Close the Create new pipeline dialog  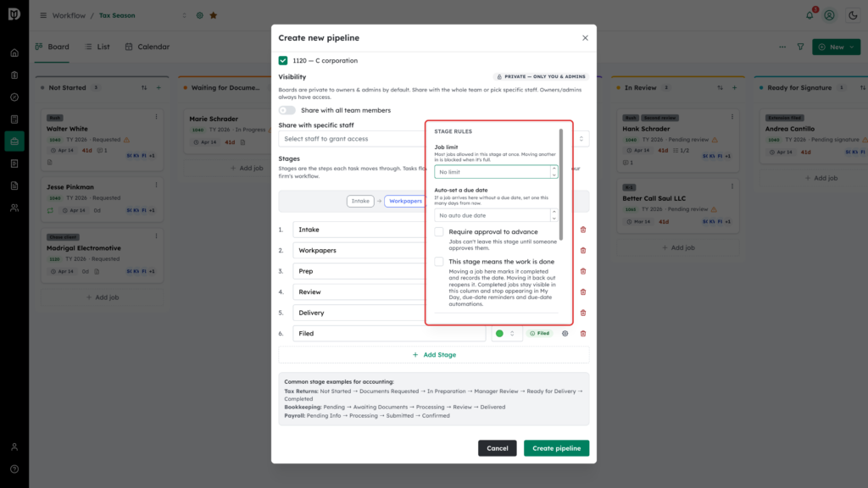tap(585, 38)
